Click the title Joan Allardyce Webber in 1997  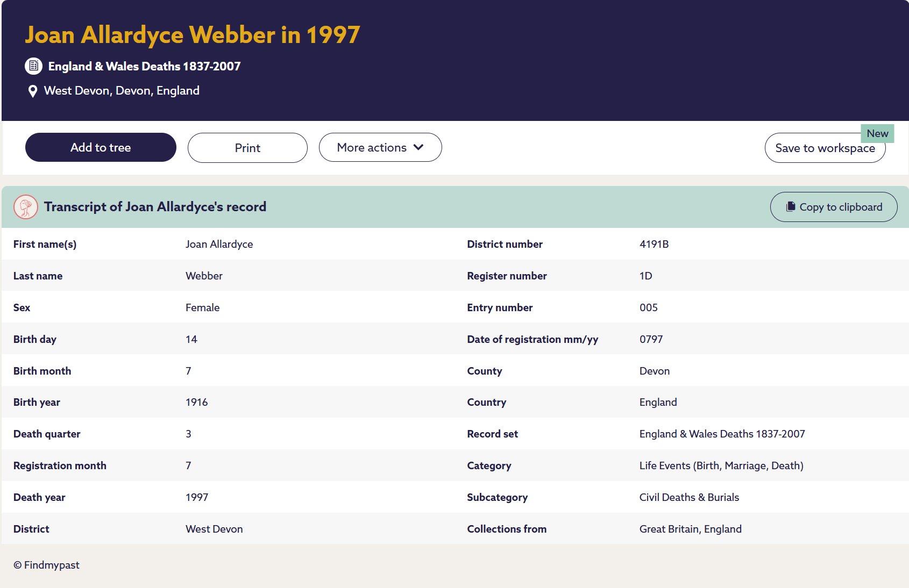coord(192,35)
